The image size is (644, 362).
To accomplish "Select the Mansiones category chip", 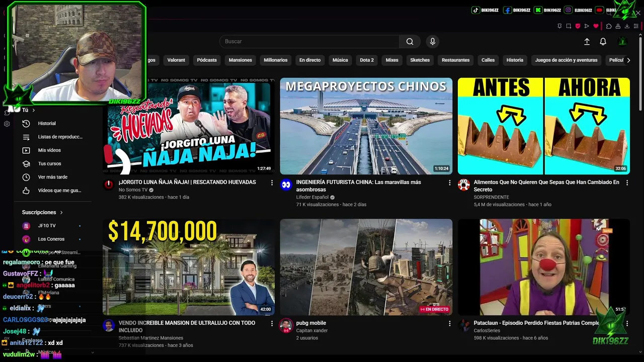I will 240,60.
